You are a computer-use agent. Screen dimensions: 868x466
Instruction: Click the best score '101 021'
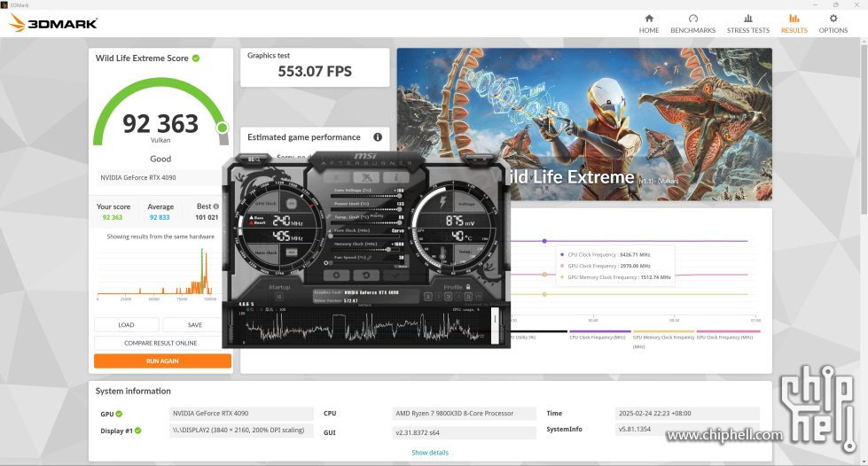pyautogui.click(x=207, y=218)
